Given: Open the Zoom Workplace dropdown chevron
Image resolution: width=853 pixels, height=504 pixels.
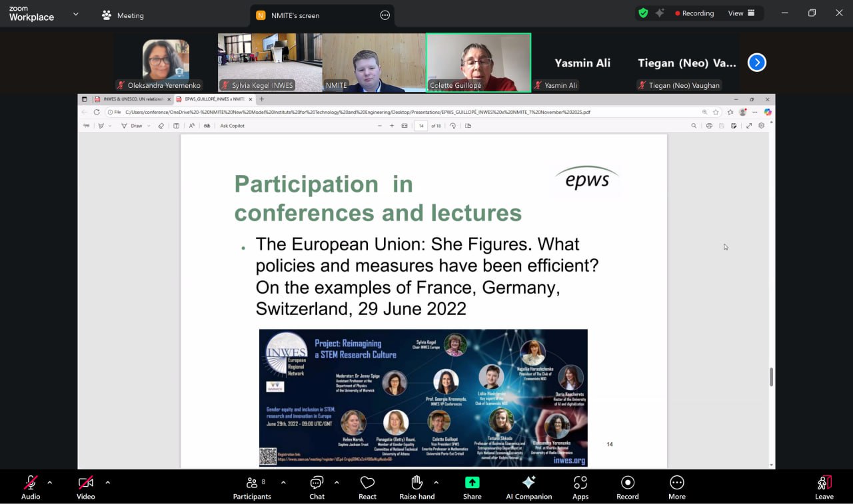Looking at the screenshot, I should [x=75, y=14].
